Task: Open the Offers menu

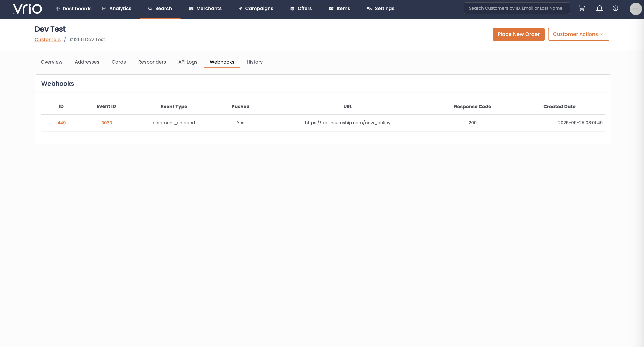Action: click(x=301, y=9)
